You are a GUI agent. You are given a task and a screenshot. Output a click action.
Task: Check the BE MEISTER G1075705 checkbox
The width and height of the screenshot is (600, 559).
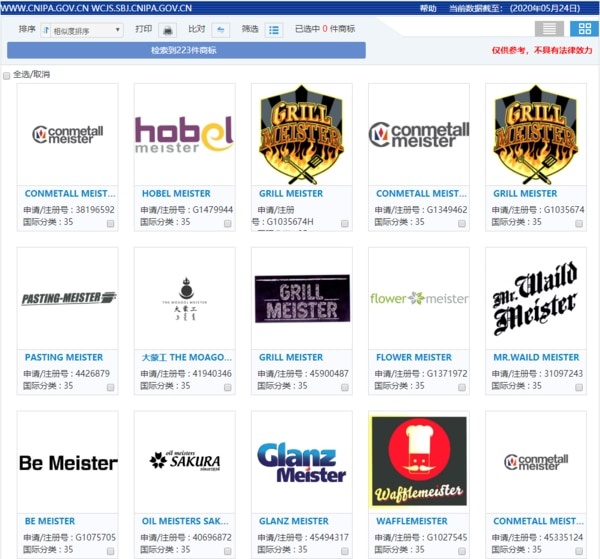point(110,551)
